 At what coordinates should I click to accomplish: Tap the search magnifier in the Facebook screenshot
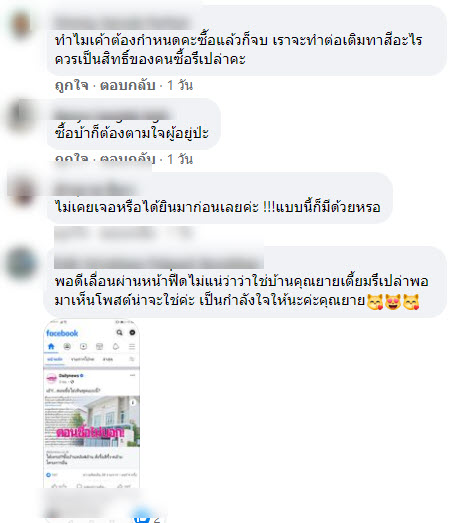119,333
